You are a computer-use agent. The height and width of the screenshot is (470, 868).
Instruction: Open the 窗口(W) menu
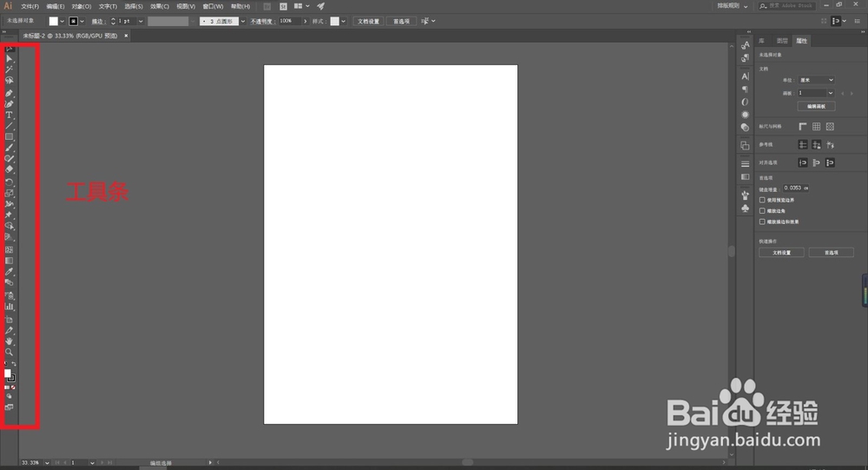(x=214, y=7)
